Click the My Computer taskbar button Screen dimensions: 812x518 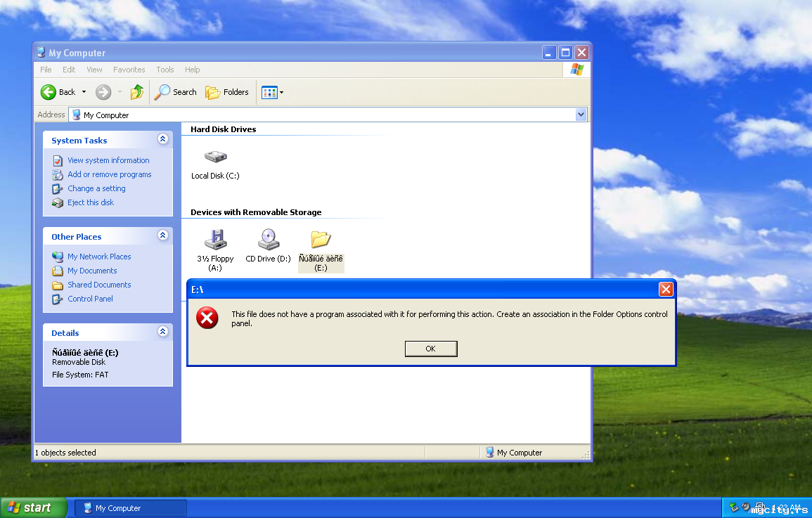[x=131, y=508]
